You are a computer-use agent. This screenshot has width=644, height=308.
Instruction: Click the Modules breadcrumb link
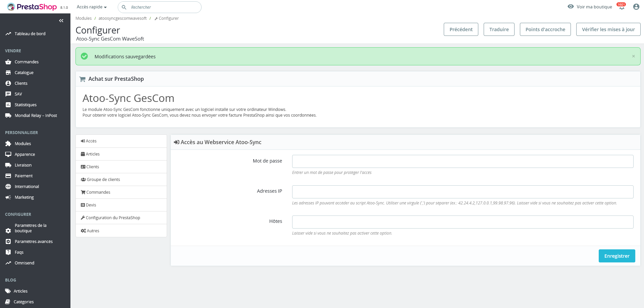pyautogui.click(x=84, y=18)
